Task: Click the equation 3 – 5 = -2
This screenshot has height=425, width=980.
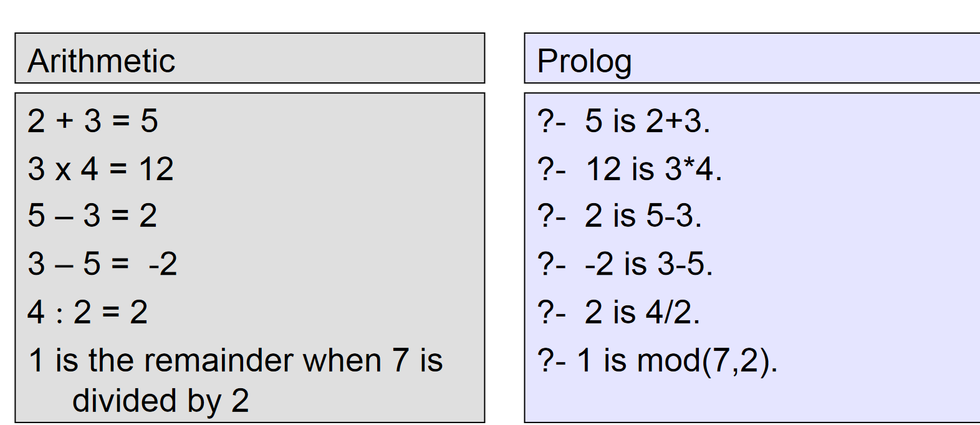Action: [x=103, y=264]
